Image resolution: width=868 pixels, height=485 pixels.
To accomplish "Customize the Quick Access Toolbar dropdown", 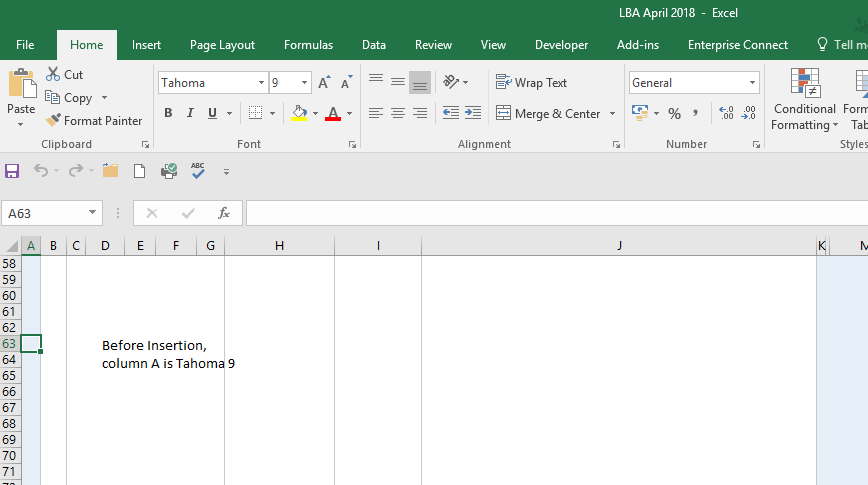I will pyautogui.click(x=226, y=172).
